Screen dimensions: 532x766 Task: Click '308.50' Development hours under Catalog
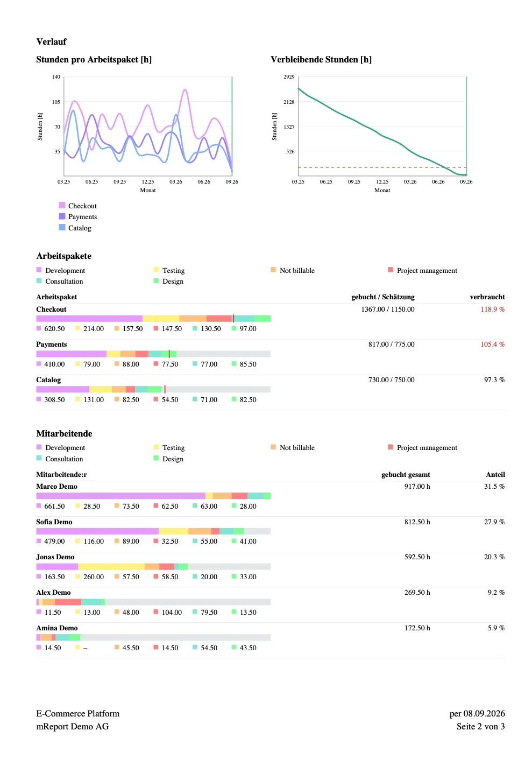point(54,399)
